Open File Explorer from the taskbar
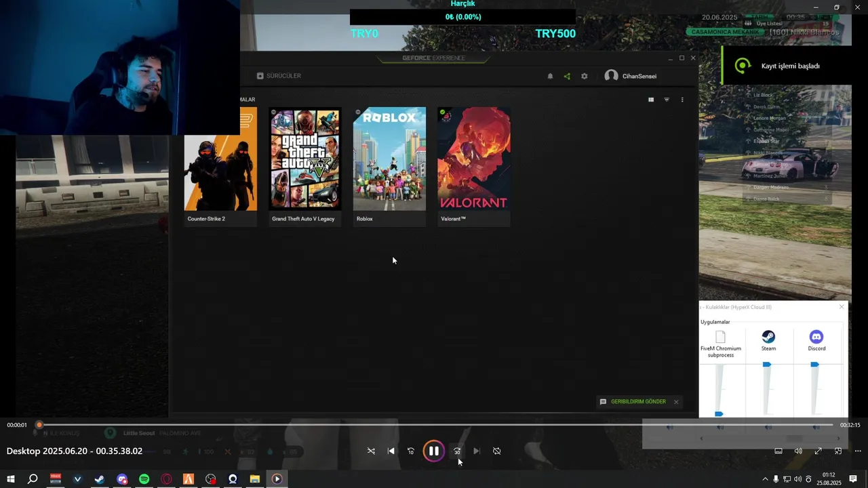 [x=254, y=479]
